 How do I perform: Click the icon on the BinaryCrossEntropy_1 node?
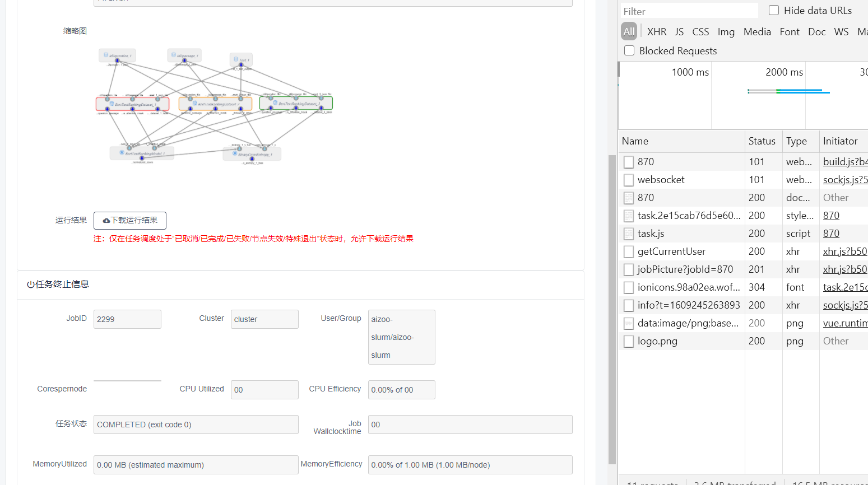pyautogui.click(x=235, y=153)
